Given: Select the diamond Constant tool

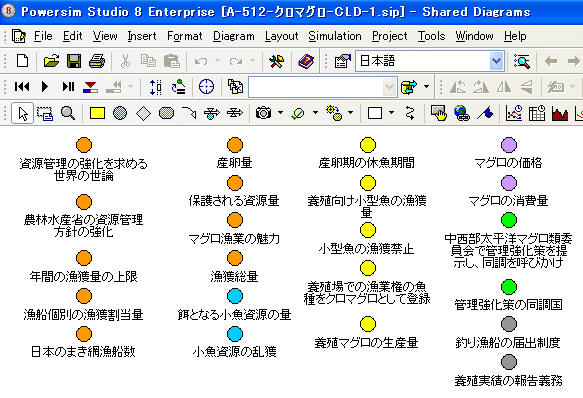Looking at the screenshot, I should click(x=143, y=113).
